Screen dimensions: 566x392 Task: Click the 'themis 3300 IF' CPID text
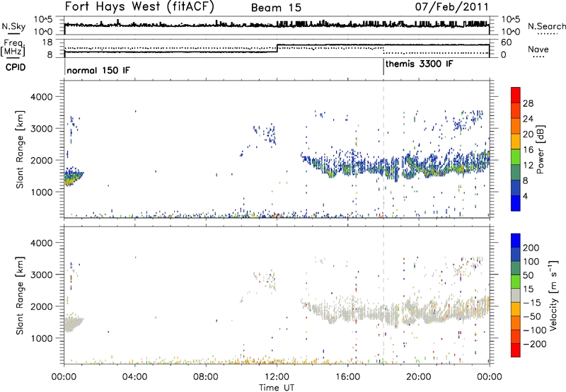[x=419, y=64]
